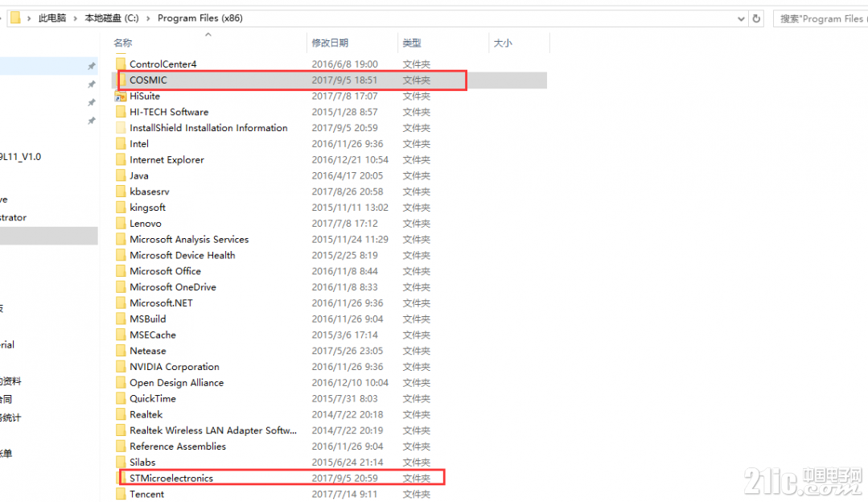
Task: Click the date 2016/12/21 10:54
Action: [350, 159]
